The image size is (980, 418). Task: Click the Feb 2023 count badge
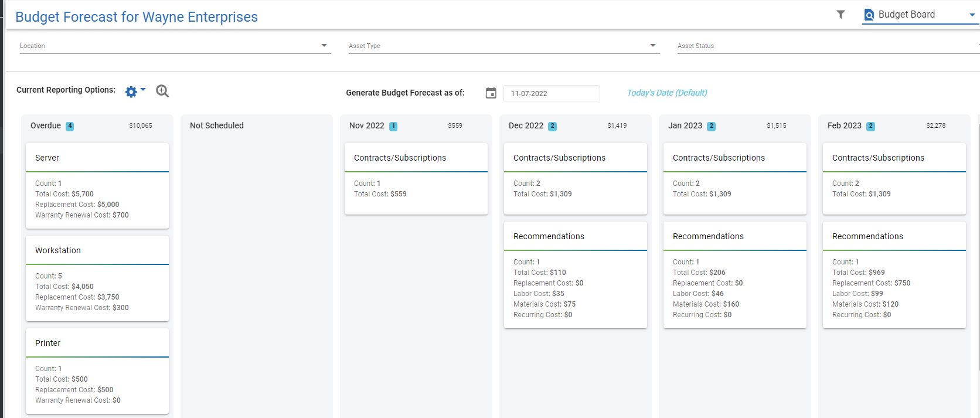click(870, 126)
